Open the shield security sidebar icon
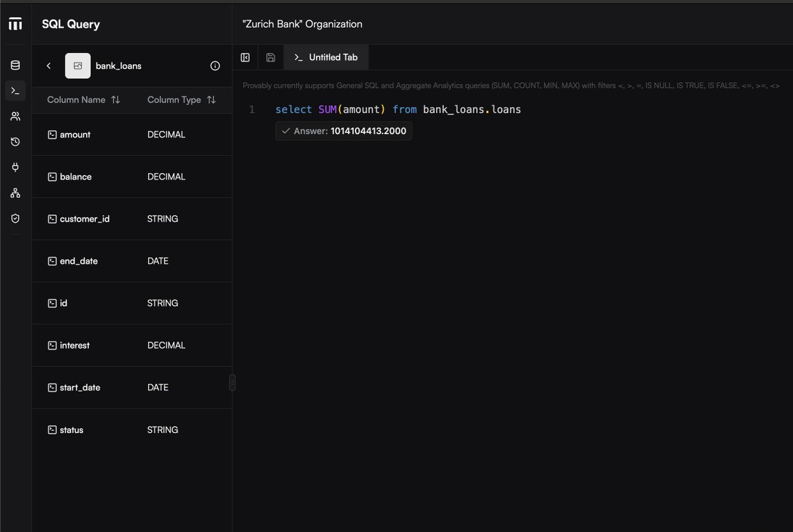Image resolution: width=793 pixels, height=532 pixels. click(15, 218)
